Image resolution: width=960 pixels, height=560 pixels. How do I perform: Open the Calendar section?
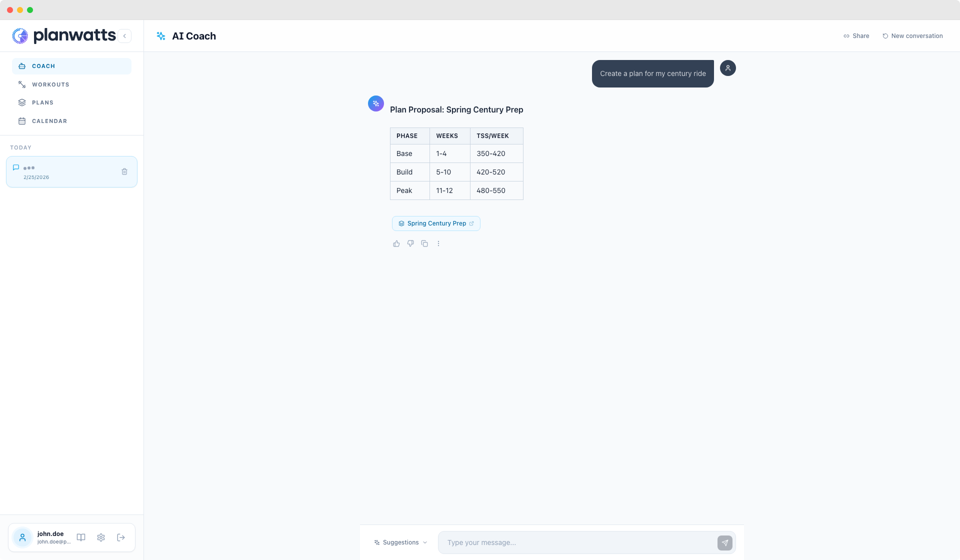tap(71, 121)
